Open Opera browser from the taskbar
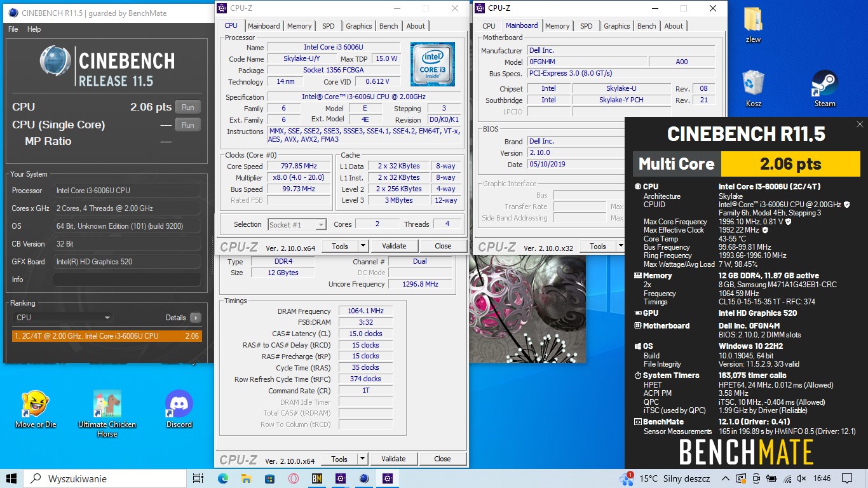 [x=294, y=478]
